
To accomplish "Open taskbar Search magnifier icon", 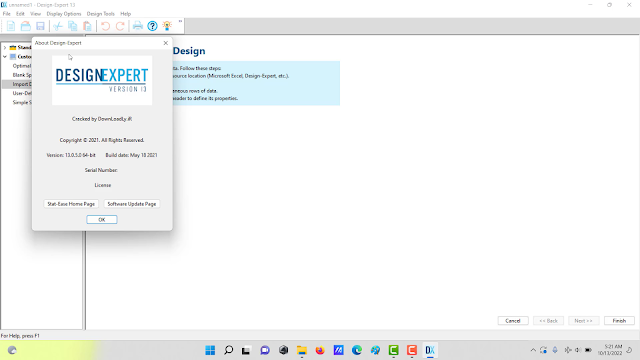I will (229, 350).
